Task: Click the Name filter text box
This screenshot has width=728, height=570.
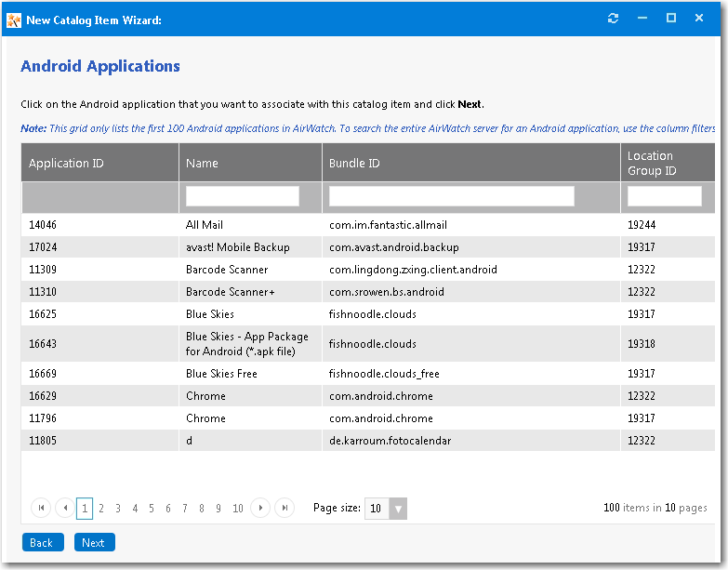Action: coord(243,196)
